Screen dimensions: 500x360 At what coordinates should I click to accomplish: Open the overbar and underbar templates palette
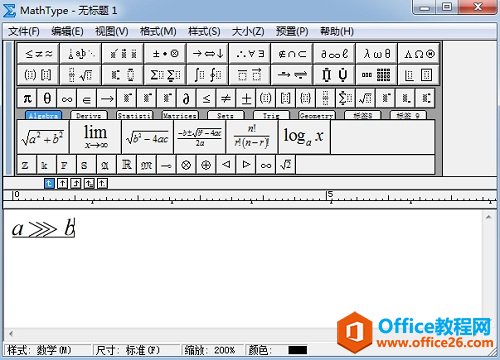(x=250, y=75)
